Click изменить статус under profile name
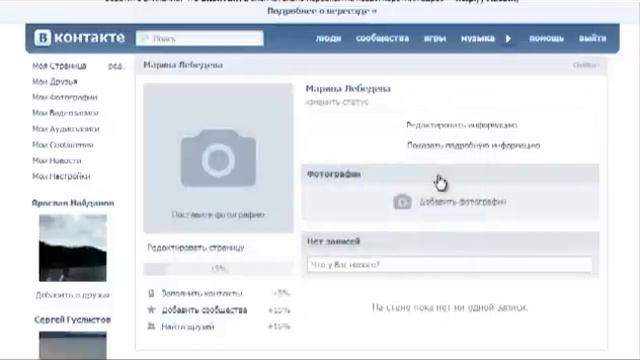 [337, 102]
